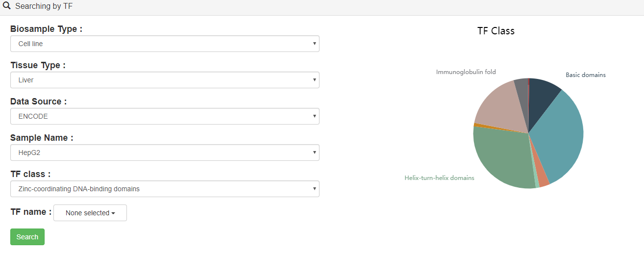Expand the Data Source ENCODE dropdown
This screenshot has height=255, width=644.
click(x=165, y=116)
